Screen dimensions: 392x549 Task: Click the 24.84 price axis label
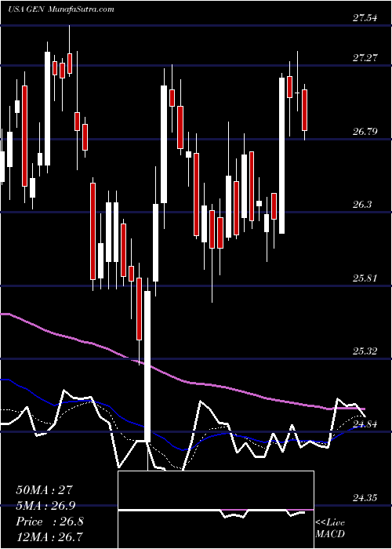coord(365,425)
